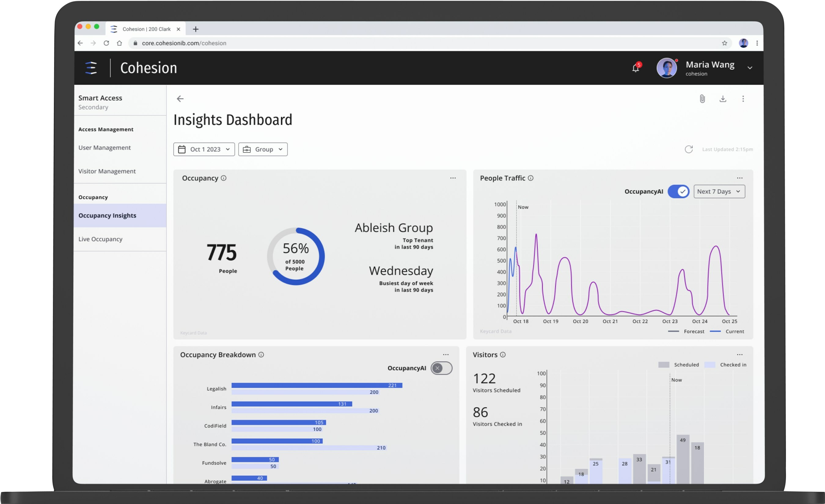
Task: Open the Group filter dropdown
Action: click(263, 149)
